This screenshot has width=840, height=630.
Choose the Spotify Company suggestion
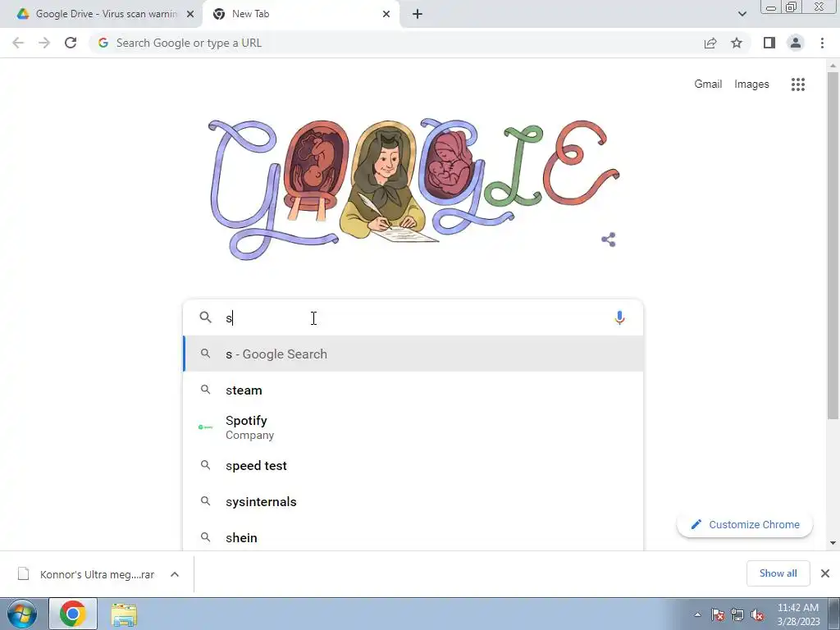[413, 427]
